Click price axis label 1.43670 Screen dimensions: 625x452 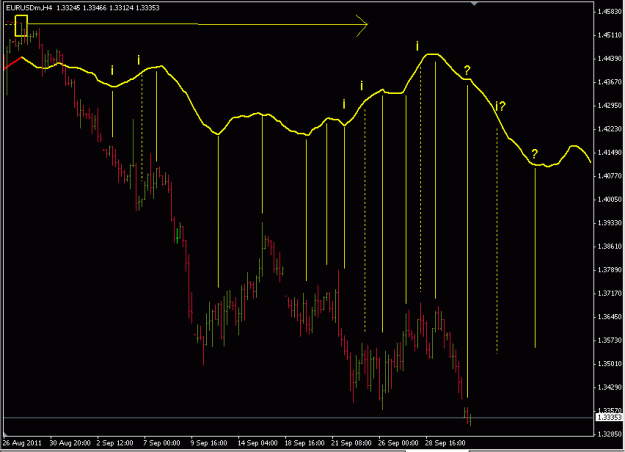pyautogui.click(x=609, y=82)
